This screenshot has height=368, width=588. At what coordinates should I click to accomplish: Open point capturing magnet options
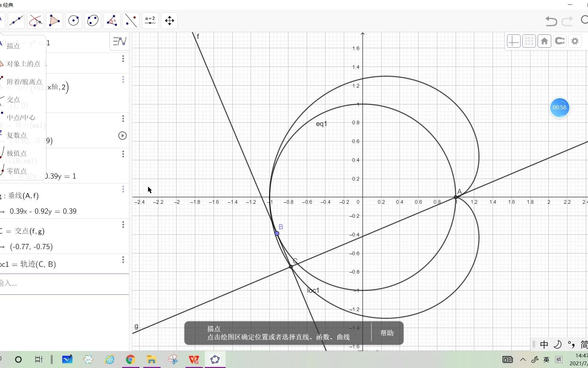[x=560, y=41]
